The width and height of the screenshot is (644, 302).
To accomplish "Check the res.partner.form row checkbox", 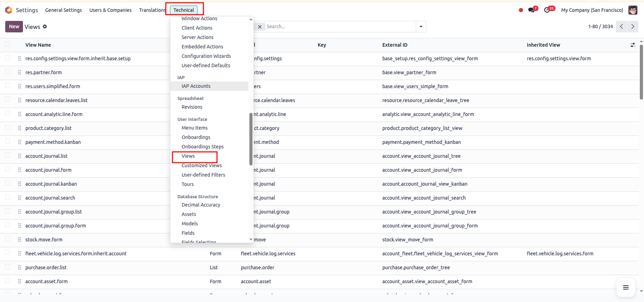I will [8, 72].
